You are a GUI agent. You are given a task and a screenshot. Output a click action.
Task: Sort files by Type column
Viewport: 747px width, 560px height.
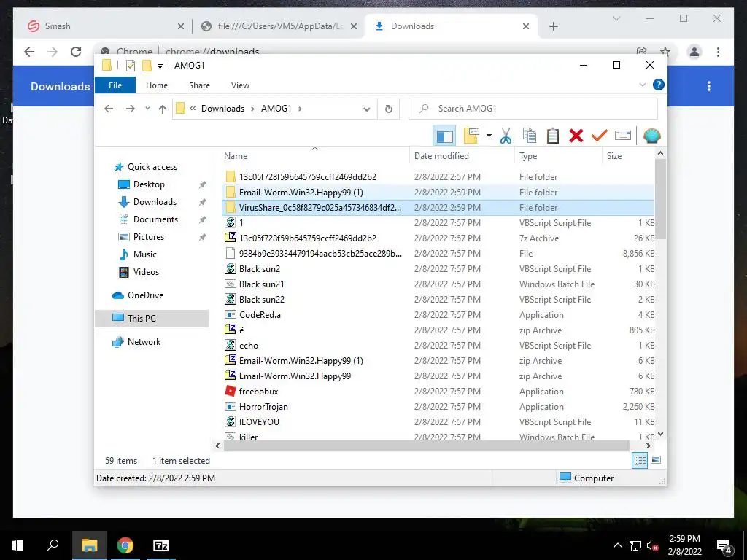point(528,156)
